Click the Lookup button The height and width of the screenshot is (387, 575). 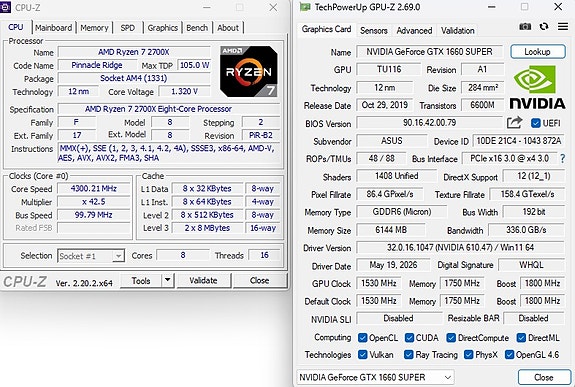click(x=538, y=52)
